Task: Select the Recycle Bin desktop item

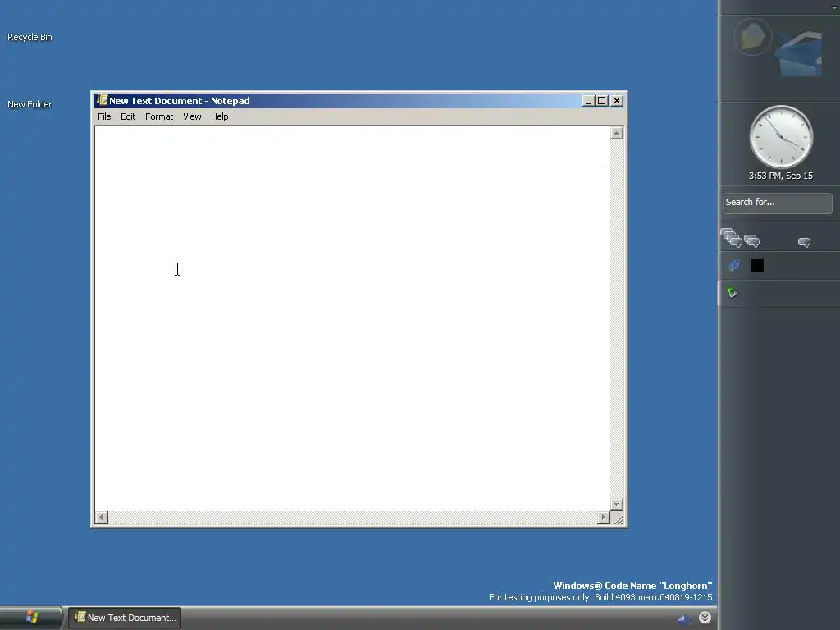Action: 30,37
